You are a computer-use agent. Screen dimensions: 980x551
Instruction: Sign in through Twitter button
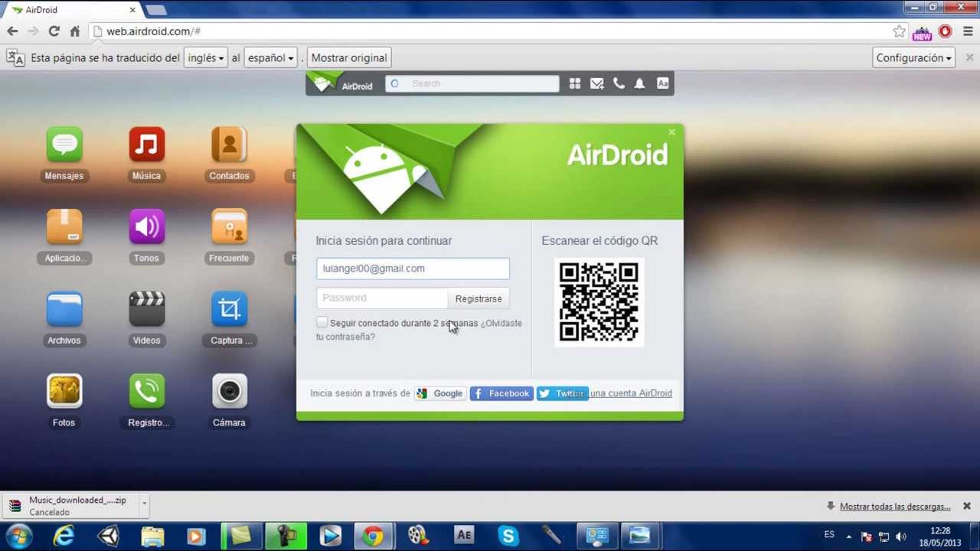[x=562, y=393]
